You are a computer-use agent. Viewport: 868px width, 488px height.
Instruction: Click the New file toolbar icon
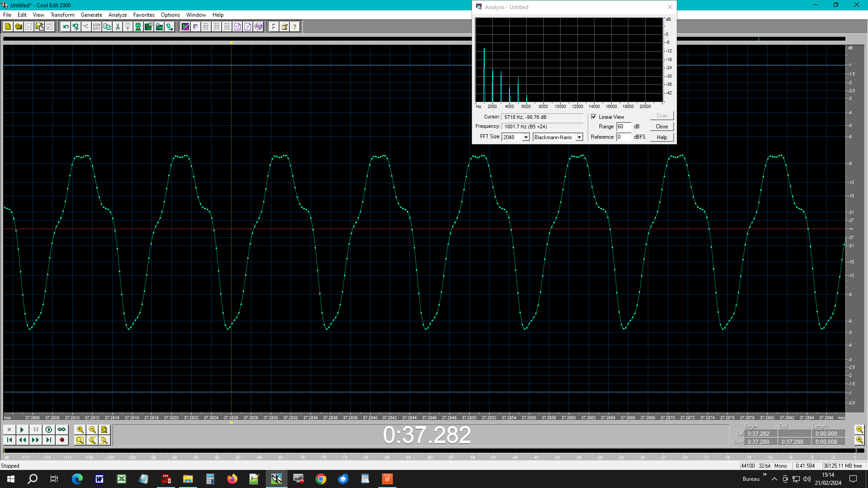point(8,27)
